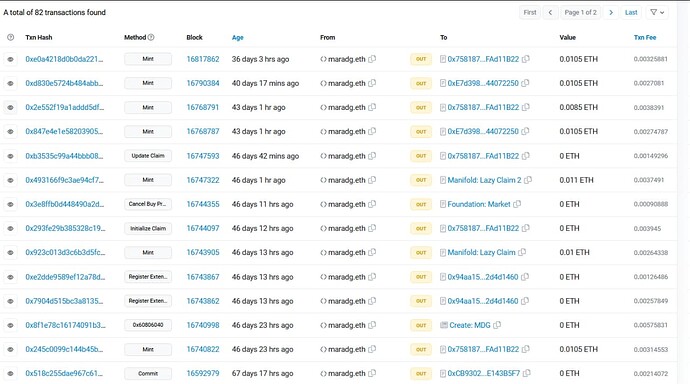Click info icon next to Method header

click(151, 37)
